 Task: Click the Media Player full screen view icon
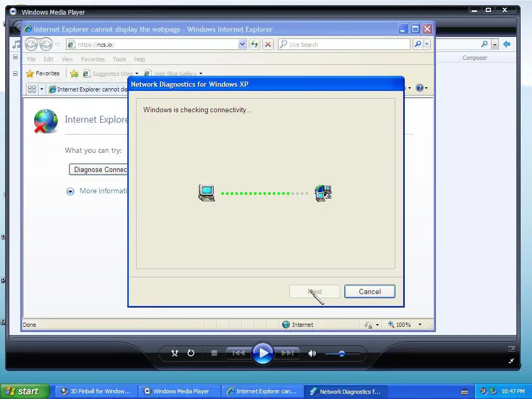click(512, 349)
